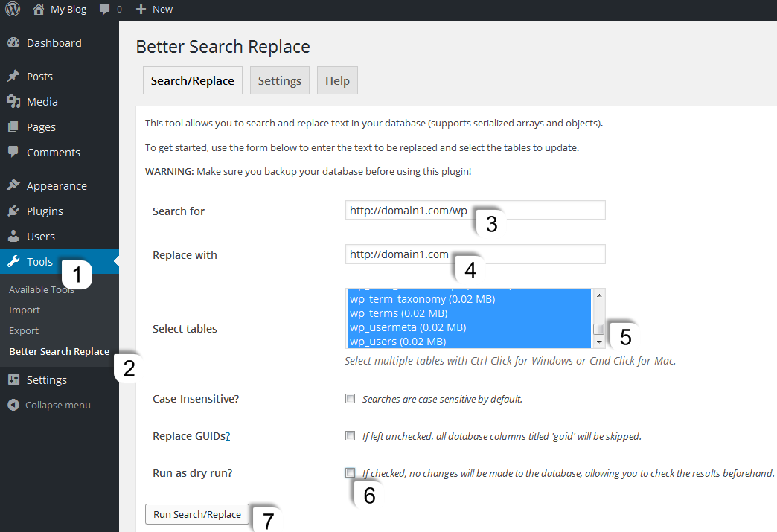Focus the Search for input field
777x532 pixels.
tap(476, 210)
